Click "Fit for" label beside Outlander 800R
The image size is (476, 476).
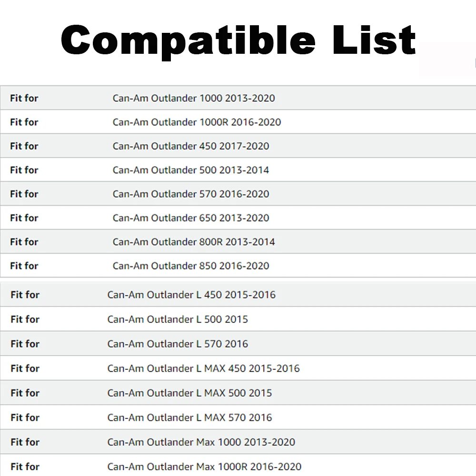click(x=24, y=242)
